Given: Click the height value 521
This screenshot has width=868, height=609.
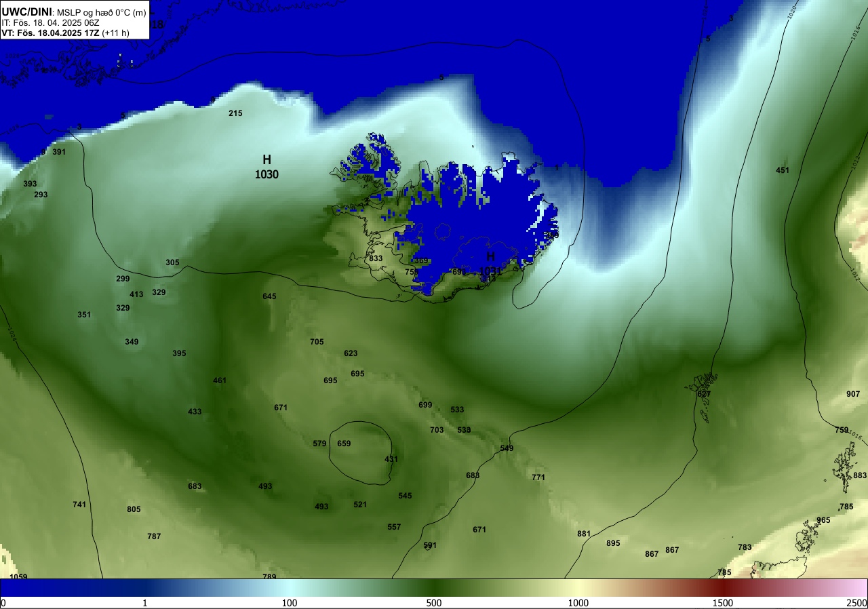Looking at the screenshot, I should [360, 505].
